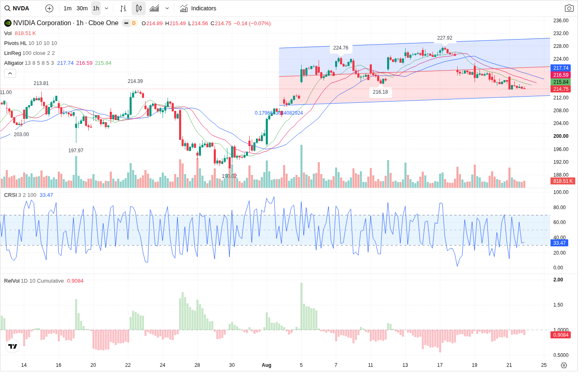
Task: Click the 0.17966 LinReg value label
Action: pyautogui.click(x=279, y=113)
